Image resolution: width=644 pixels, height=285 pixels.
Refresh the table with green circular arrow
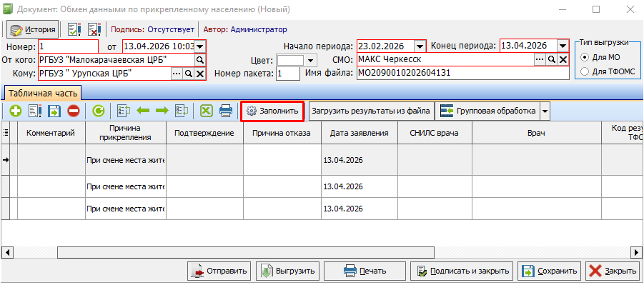click(98, 111)
